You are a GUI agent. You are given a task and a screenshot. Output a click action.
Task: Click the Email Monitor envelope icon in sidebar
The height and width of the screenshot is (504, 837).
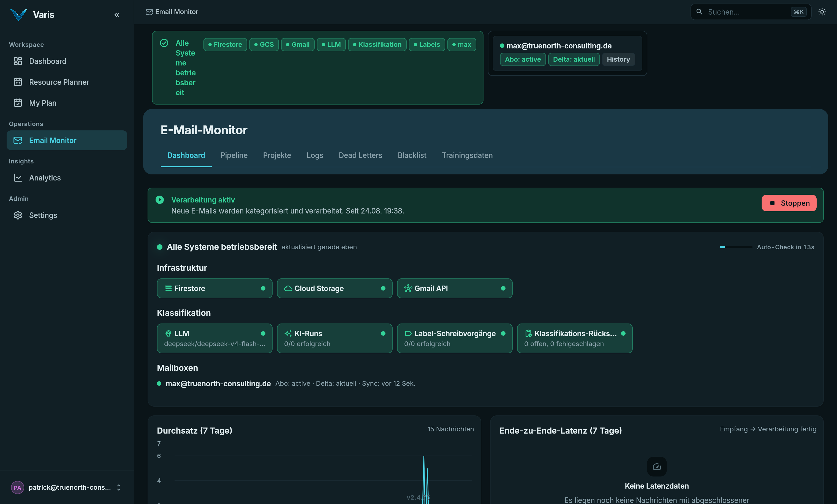(x=18, y=140)
